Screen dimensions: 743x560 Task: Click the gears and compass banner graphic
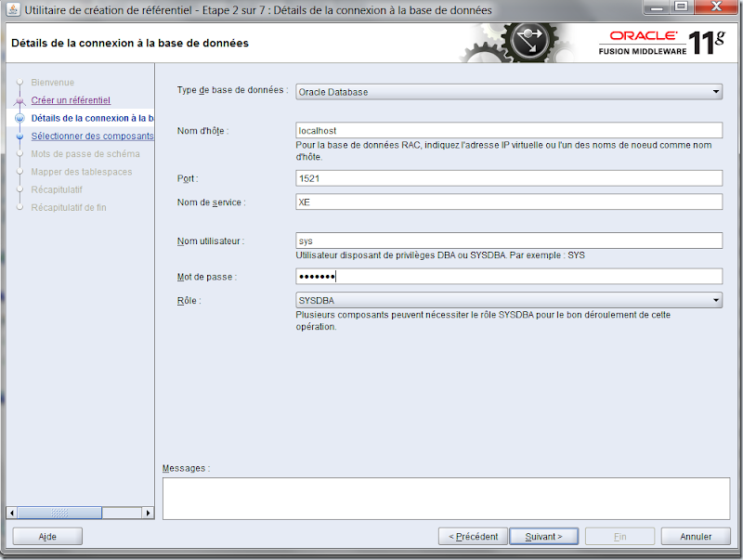click(x=516, y=43)
